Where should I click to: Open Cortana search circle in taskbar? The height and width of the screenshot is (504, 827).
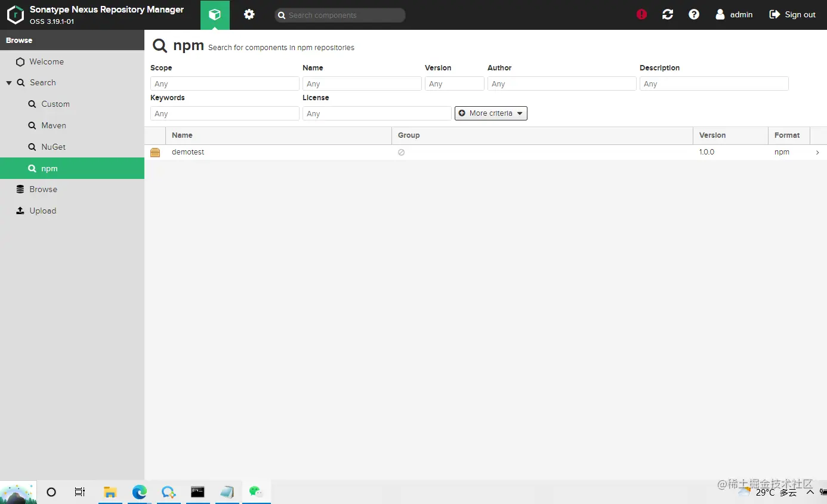(51, 492)
